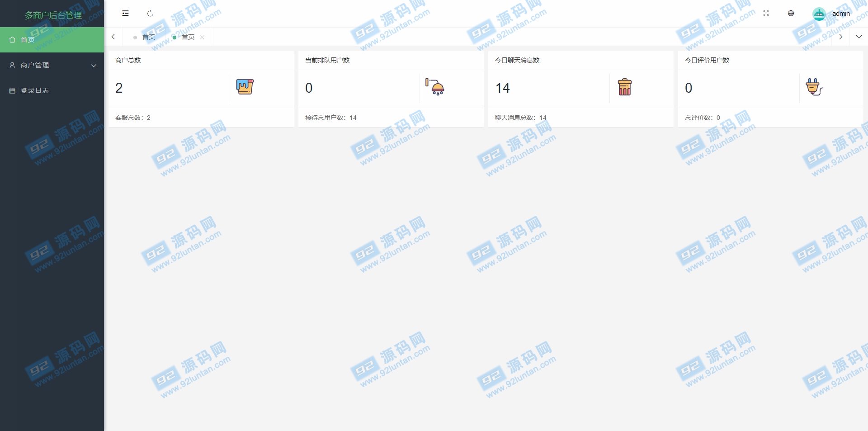Viewport: 868px width, 431px height.
Task: Click the 商户总数 value 2
Action: pos(119,88)
